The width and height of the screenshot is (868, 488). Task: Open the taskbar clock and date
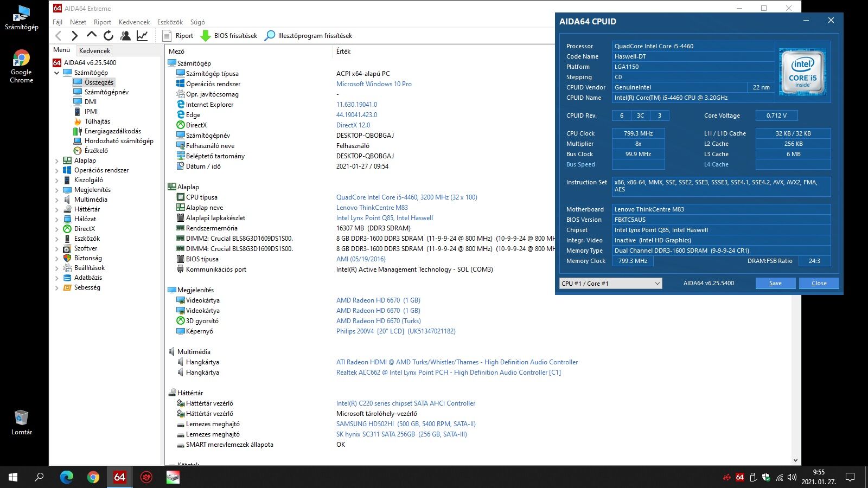click(819, 477)
